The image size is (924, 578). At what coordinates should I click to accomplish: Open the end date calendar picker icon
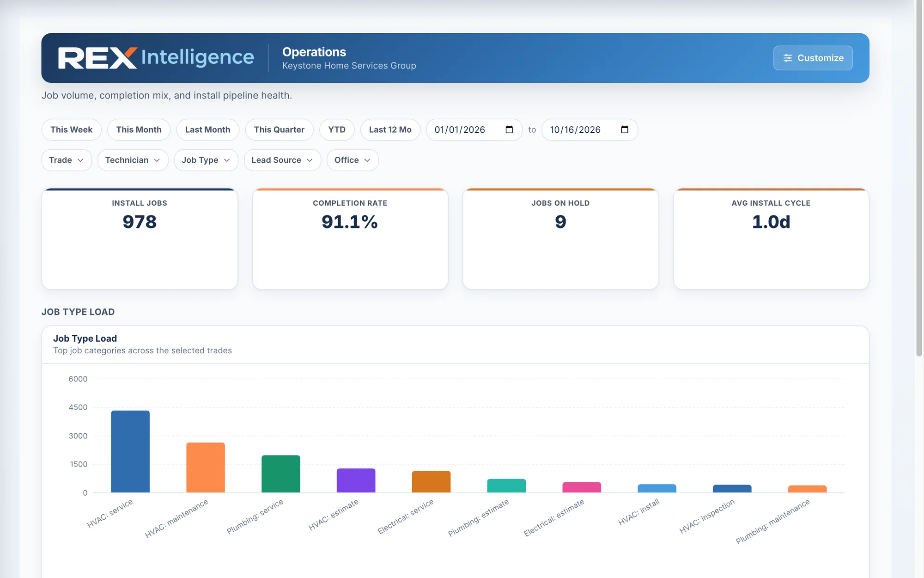[625, 129]
